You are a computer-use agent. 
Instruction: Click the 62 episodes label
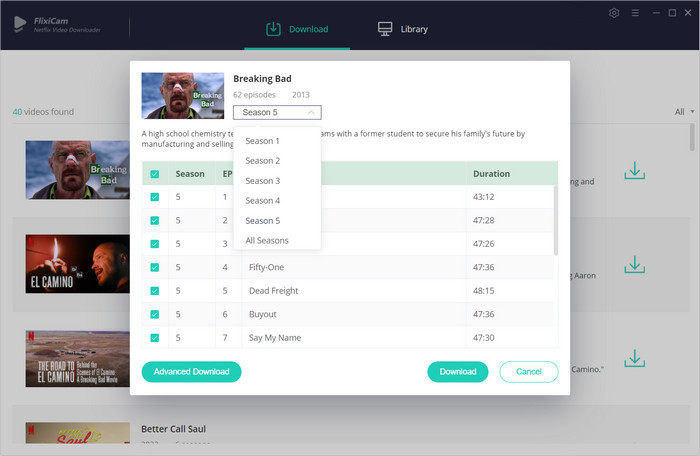pyautogui.click(x=254, y=95)
